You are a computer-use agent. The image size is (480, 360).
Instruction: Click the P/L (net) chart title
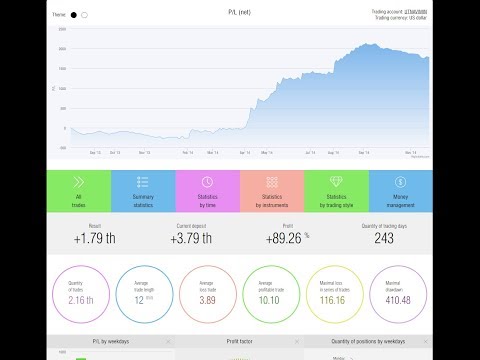click(x=239, y=12)
